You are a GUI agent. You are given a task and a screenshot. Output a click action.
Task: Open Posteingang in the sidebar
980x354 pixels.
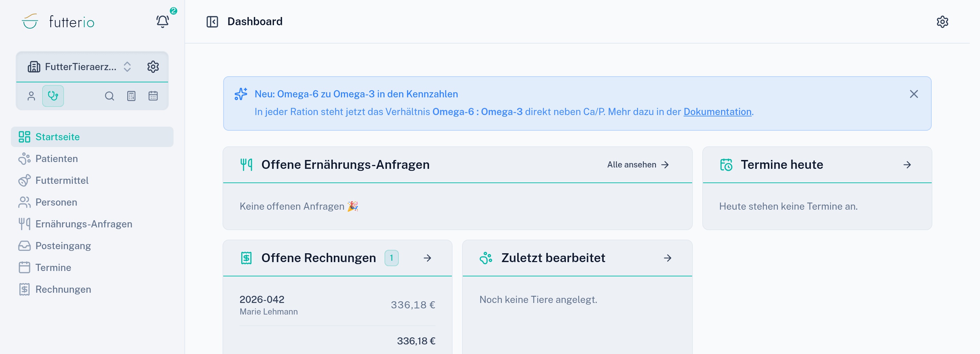pos(92,245)
